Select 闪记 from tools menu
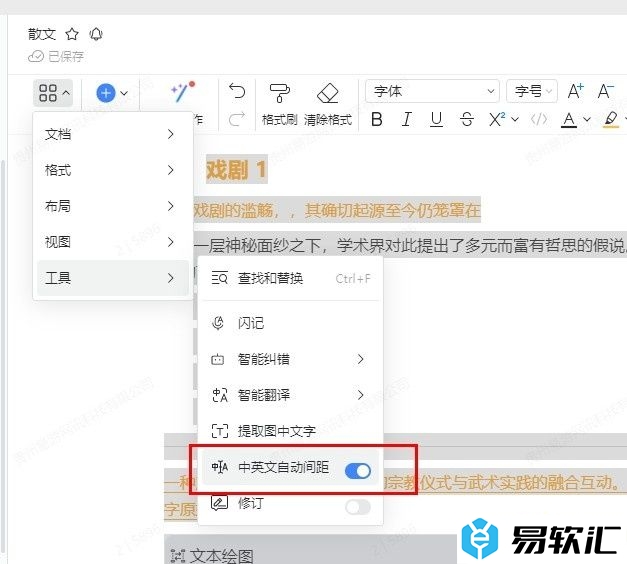 291,323
